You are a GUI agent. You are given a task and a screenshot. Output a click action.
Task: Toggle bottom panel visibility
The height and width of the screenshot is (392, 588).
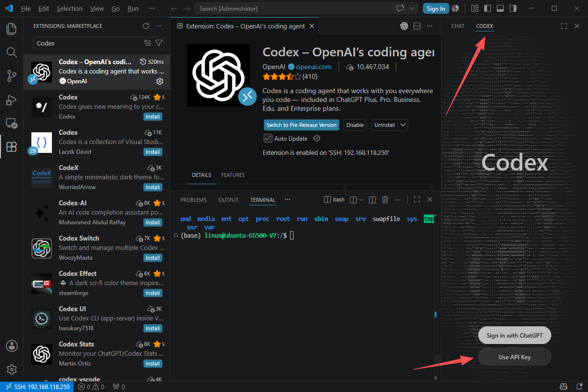pyautogui.click(x=500, y=8)
